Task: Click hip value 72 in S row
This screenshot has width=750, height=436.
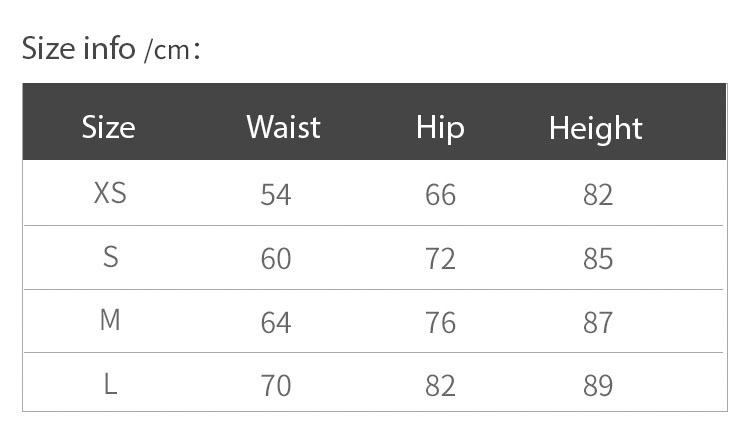Action: [440, 259]
